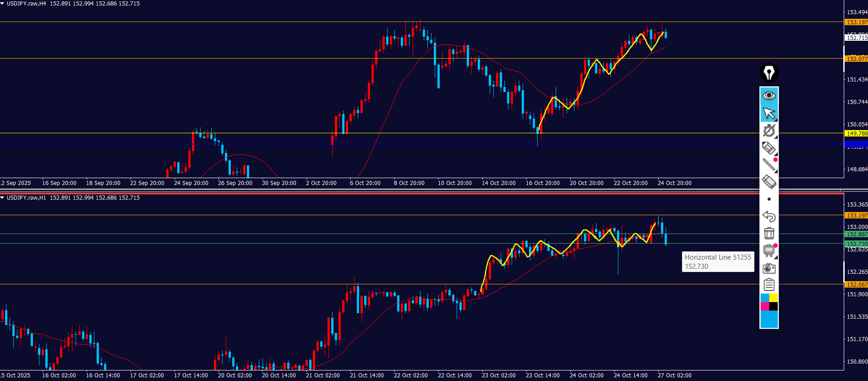Viewport: 868px width, 381px height.
Task: Toggle the eye visibility tool
Action: [769, 95]
